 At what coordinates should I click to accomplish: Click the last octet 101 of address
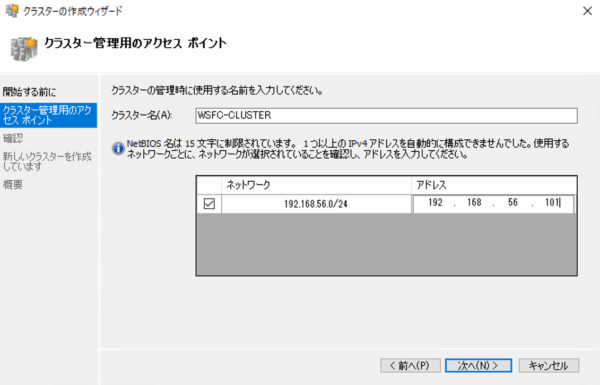point(552,203)
